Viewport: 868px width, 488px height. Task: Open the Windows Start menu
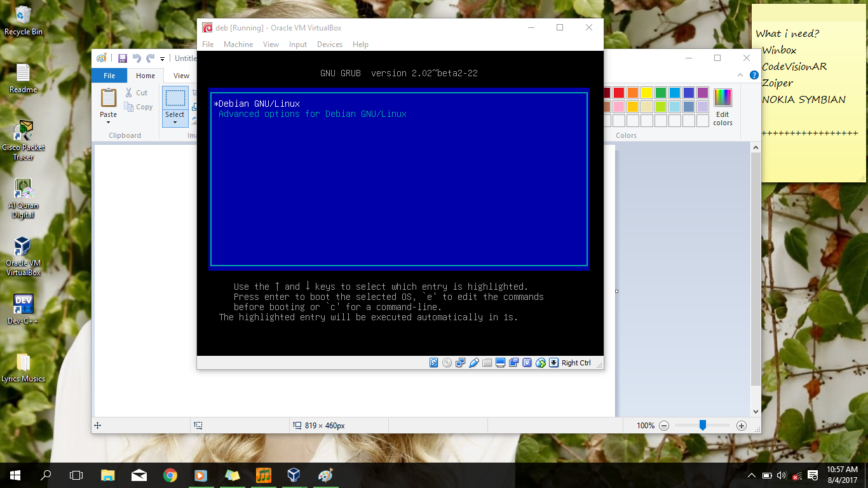click(15, 475)
